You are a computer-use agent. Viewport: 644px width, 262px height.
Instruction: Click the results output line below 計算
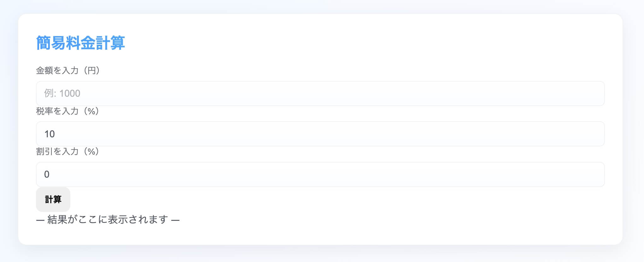pos(108,219)
